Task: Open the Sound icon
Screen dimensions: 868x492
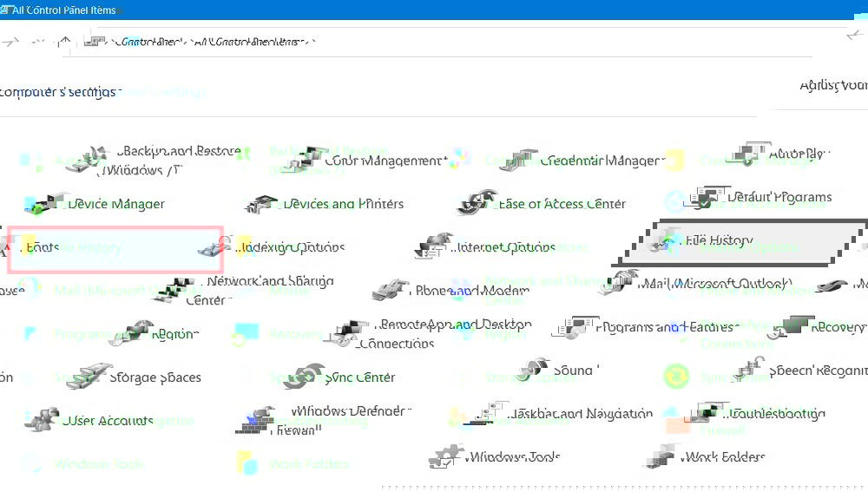Action: click(x=535, y=370)
